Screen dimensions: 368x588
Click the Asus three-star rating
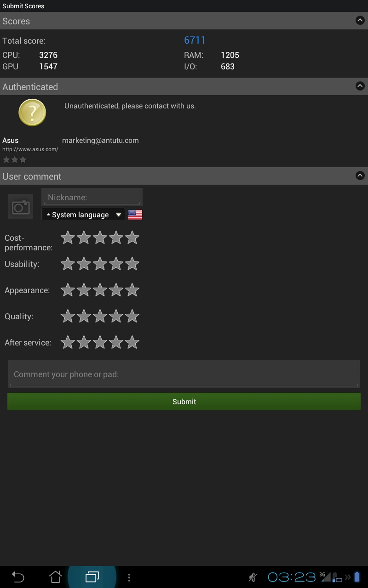[x=15, y=160]
